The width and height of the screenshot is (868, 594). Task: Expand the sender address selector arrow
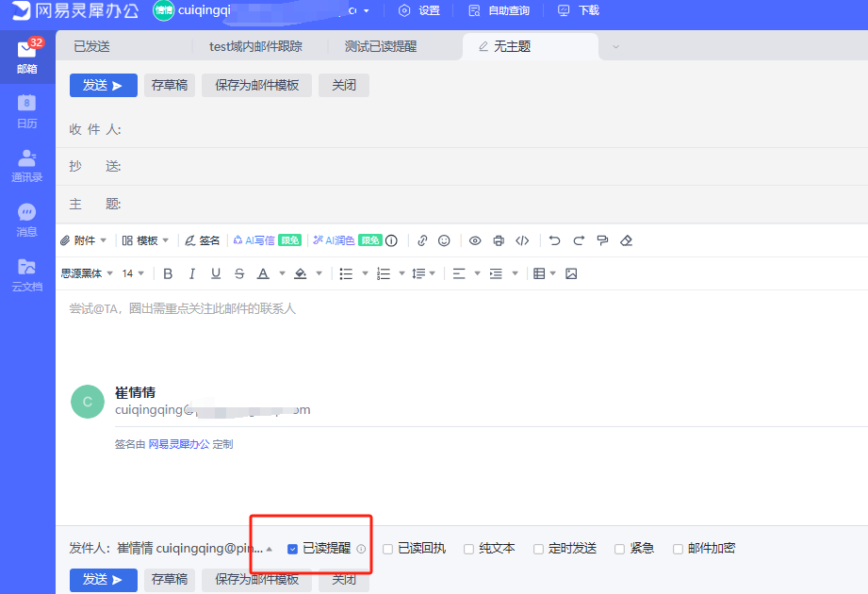[269, 549]
